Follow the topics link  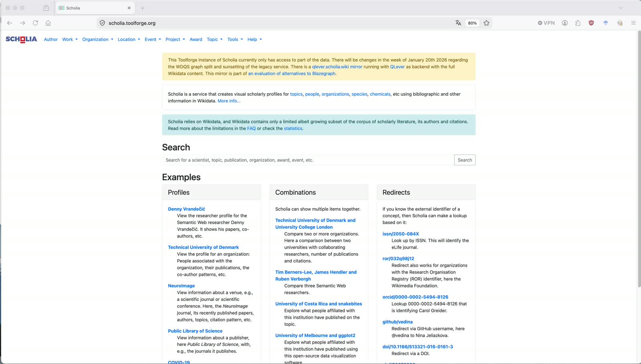[296, 94]
